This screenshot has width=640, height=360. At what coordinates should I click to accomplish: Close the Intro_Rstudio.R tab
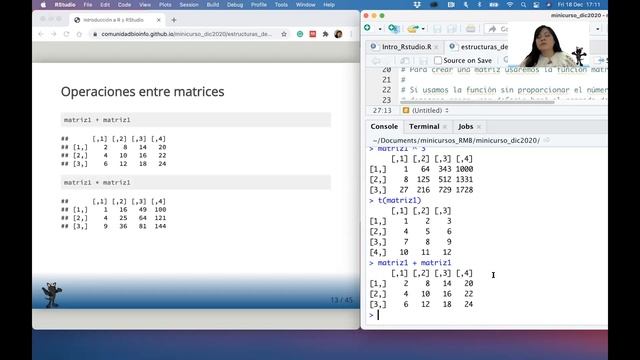436,47
